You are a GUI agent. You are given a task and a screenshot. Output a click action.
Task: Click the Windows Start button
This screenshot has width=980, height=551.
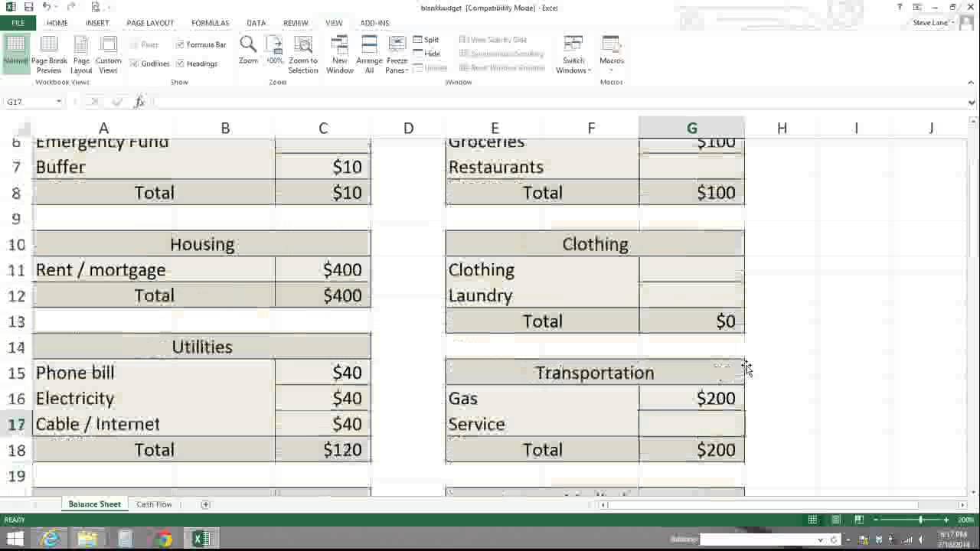(15, 539)
